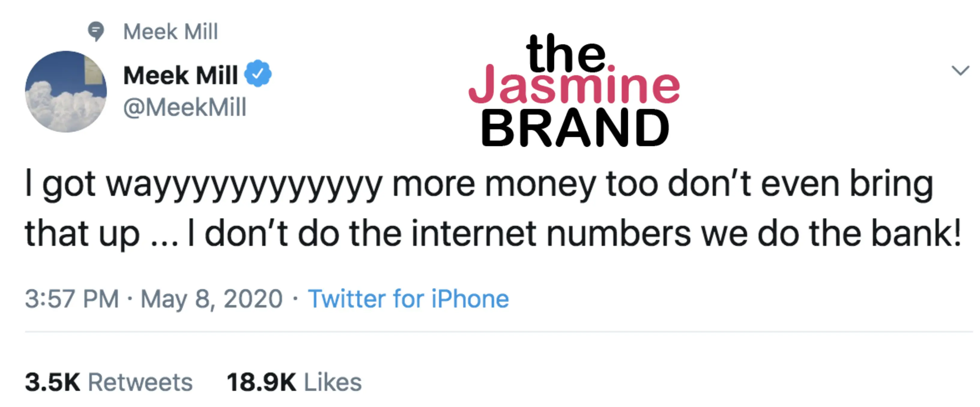
Task: Open the @MeekMill handle
Action: [x=185, y=107]
